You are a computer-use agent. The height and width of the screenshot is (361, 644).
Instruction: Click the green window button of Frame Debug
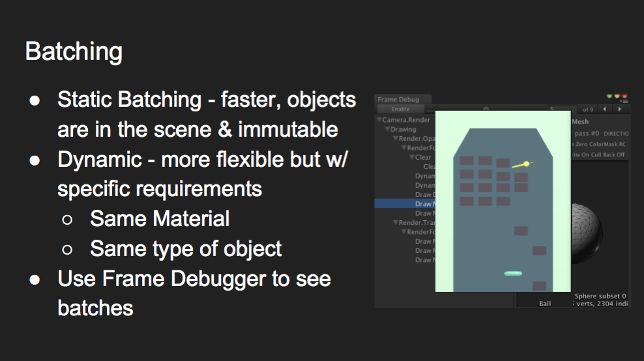tap(610, 96)
